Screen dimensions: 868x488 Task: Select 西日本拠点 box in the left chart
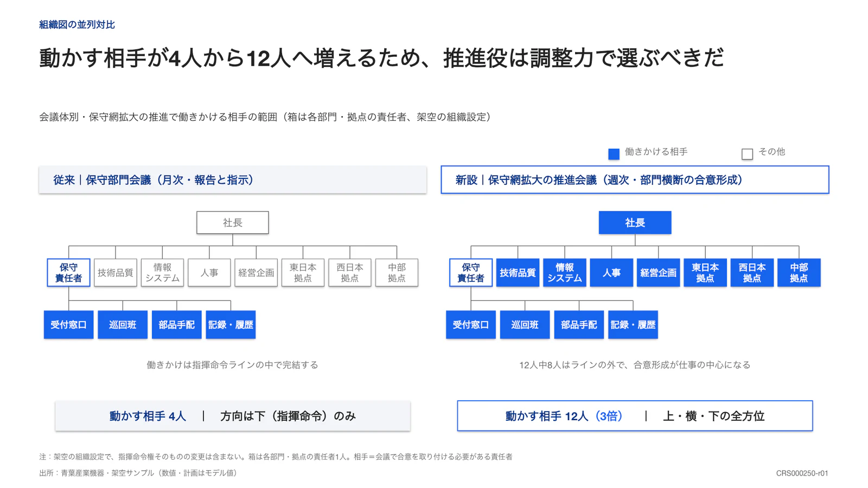click(350, 273)
